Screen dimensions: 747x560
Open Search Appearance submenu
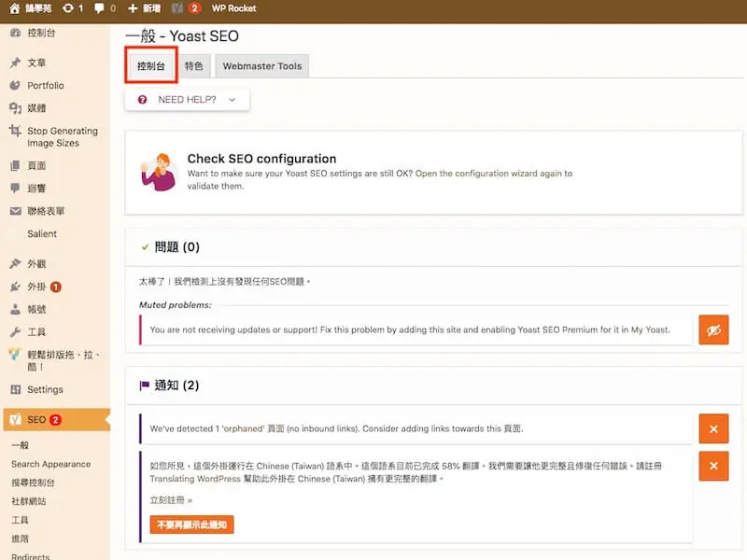click(51, 464)
